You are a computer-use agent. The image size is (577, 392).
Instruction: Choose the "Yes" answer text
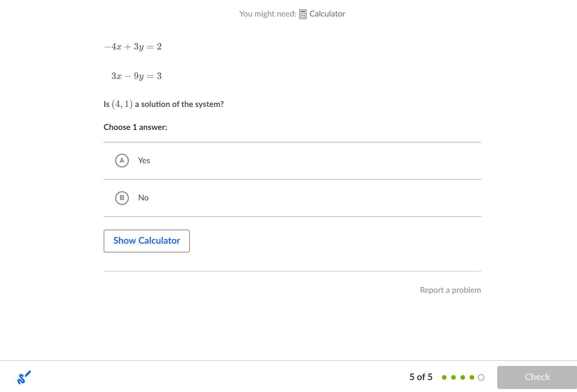click(144, 161)
